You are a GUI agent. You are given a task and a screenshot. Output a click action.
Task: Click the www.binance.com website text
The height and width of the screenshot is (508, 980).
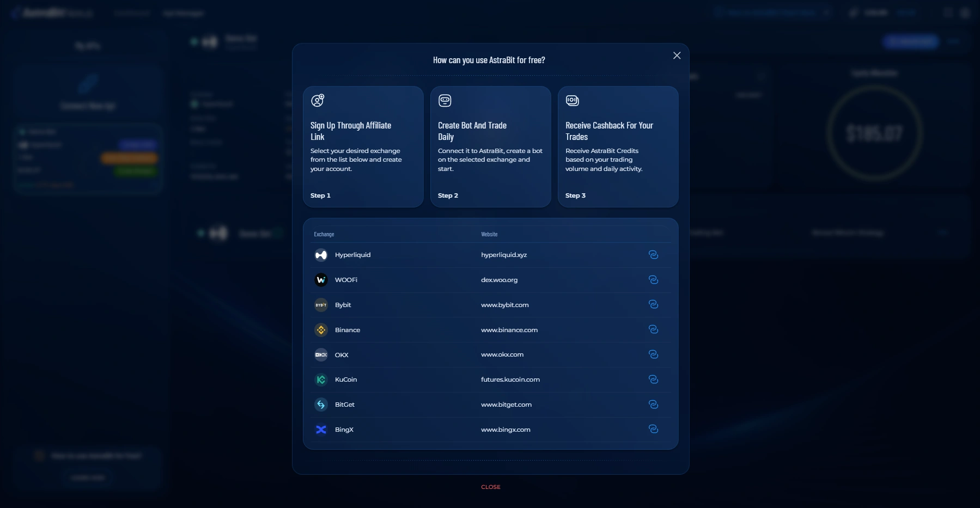point(509,330)
